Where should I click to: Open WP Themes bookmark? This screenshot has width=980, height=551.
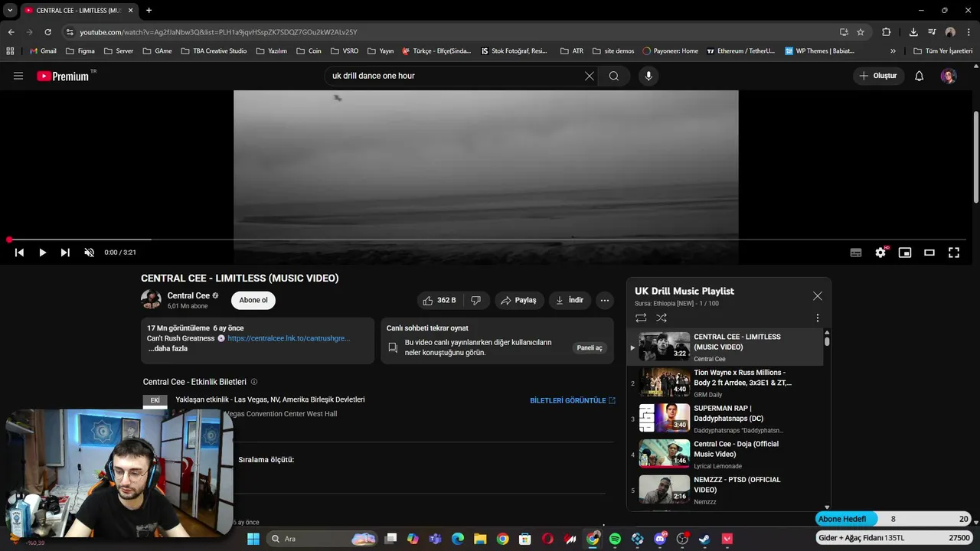click(819, 51)
